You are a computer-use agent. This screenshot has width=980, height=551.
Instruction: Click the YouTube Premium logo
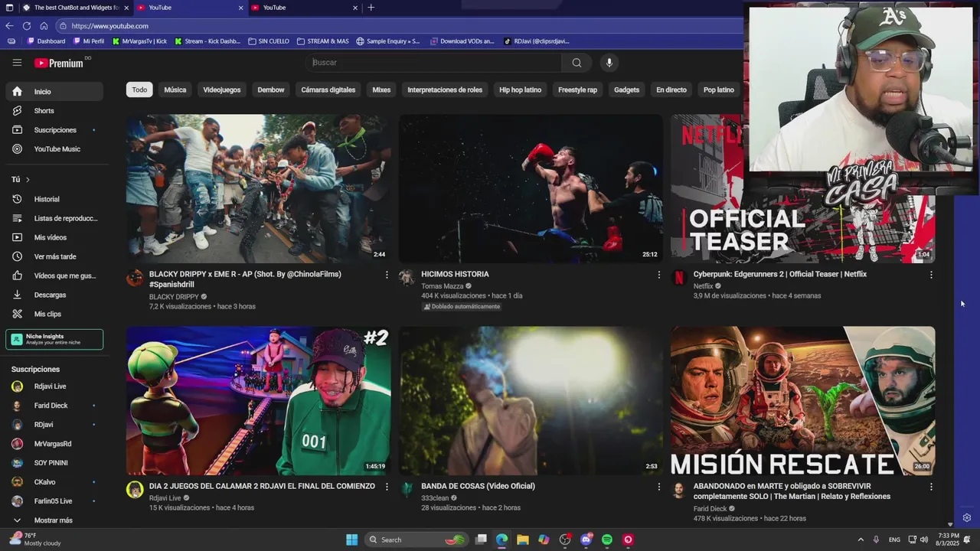59,63
